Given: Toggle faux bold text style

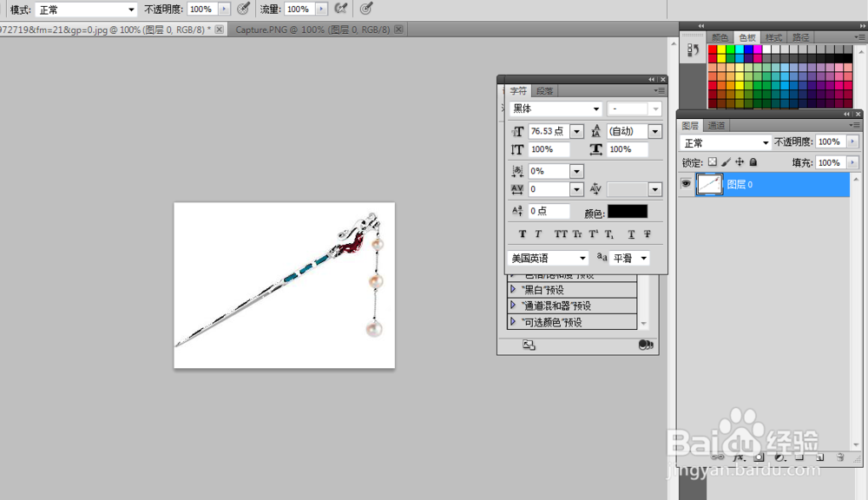Looking at the screenshot, I should pos(522,234).
